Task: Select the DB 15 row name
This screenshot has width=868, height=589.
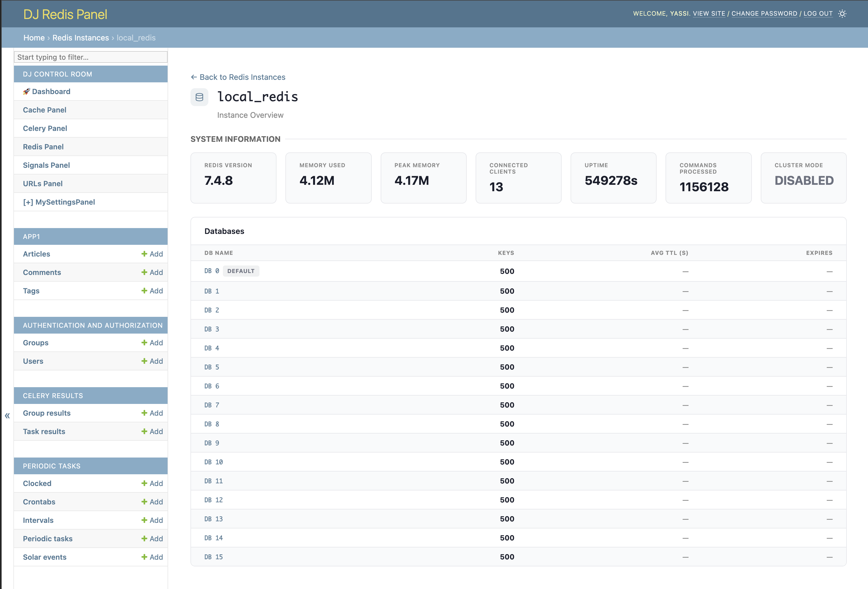Action: [x=214, y=557]
